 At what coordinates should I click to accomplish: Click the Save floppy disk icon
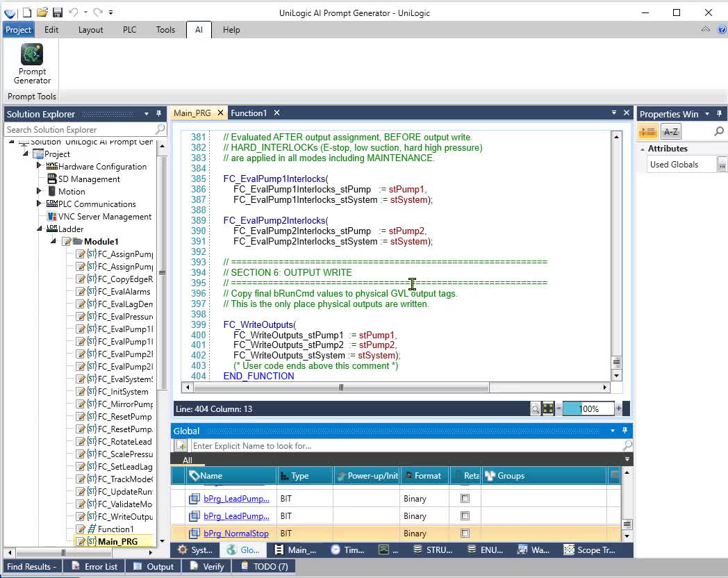pyautogui.click(x=57, y=13)
